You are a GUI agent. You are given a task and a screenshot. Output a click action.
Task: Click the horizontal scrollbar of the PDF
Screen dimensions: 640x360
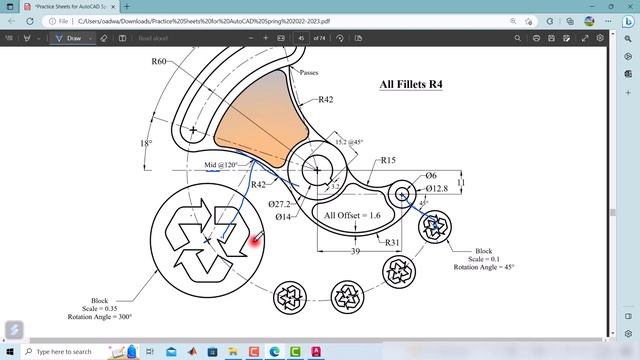(x=316, y=340)
